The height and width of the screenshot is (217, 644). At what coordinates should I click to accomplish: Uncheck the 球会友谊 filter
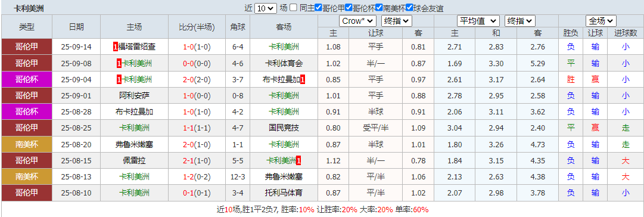coord(409,7)
